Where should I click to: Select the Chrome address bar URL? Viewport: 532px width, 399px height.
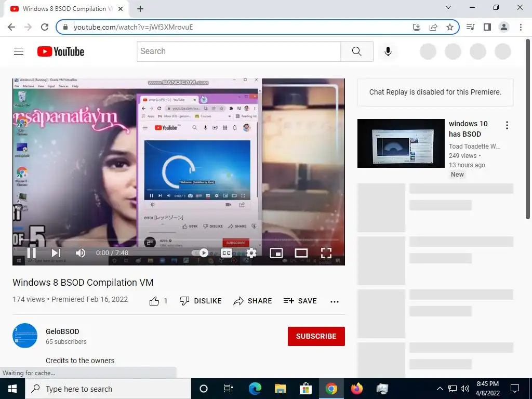(134, 27)
